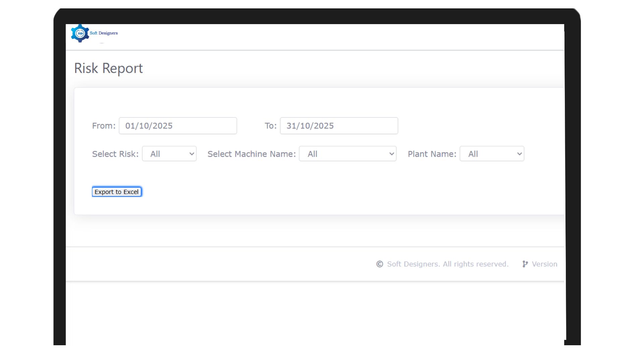The image size is (644, 362).
Task: Click the "From:" label
Action: click(104, 126)
